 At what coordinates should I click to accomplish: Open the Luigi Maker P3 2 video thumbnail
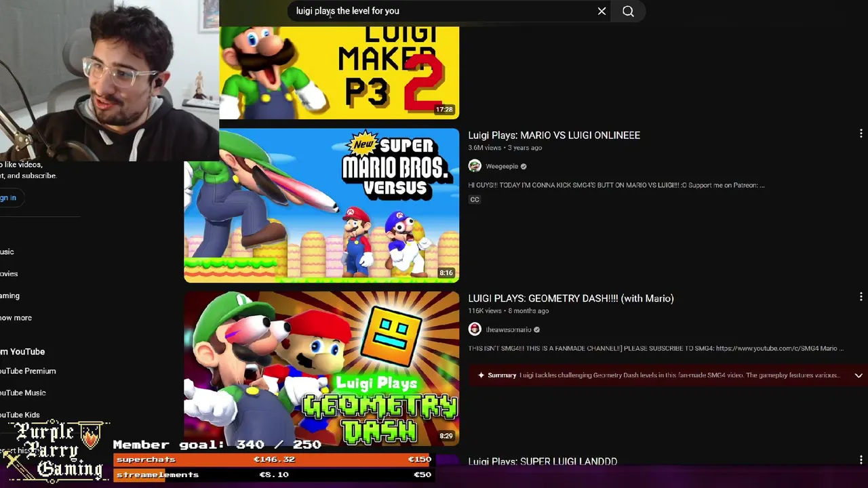coord(339,73)
